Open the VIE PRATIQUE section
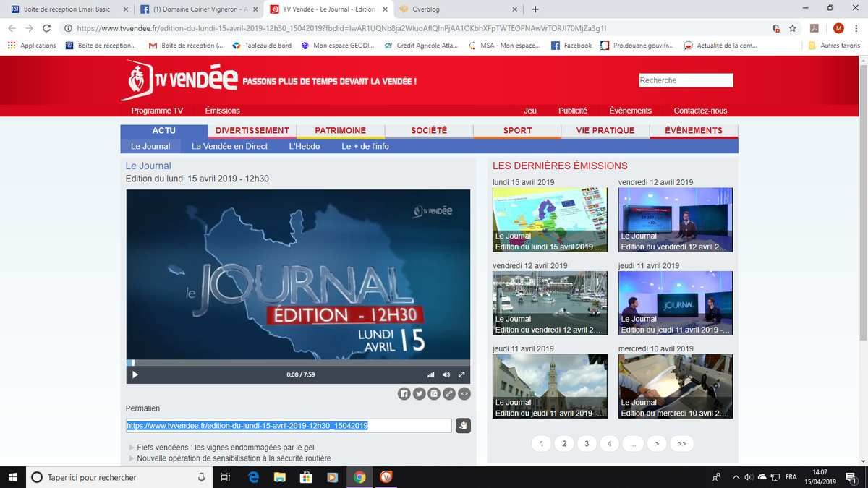This screenshot has height=488, width=868. click(605, 131)
